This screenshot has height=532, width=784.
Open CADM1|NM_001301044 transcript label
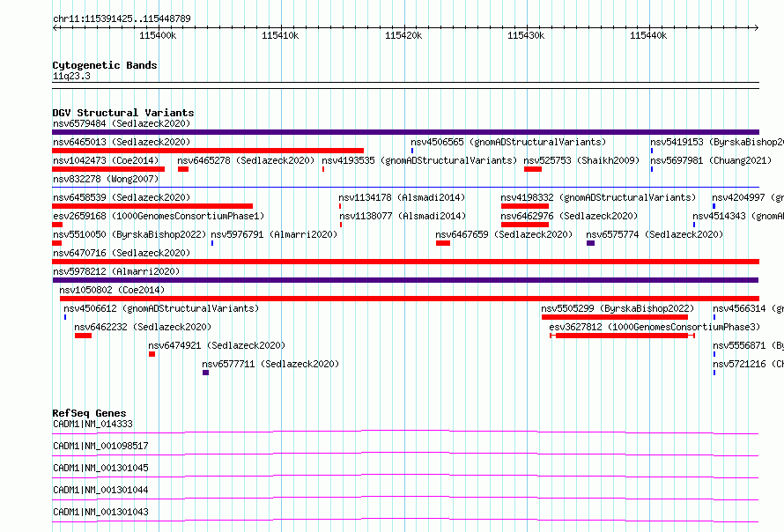(100, 490)
